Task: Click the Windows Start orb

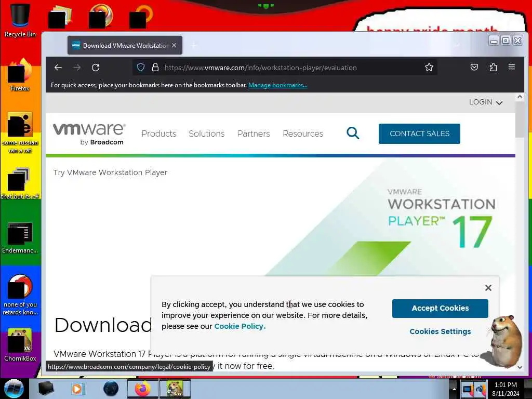Action: coord(14,389)
